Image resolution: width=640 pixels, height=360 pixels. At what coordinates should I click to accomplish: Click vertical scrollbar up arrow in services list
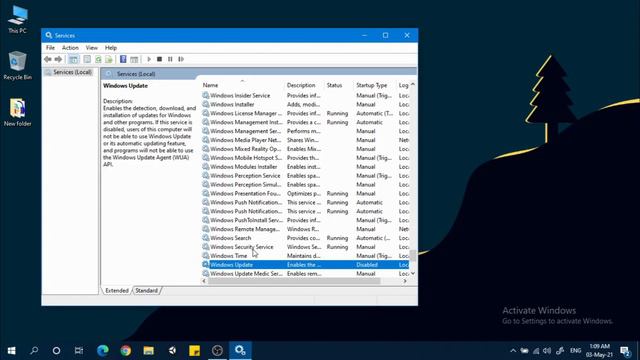point(413,84)
